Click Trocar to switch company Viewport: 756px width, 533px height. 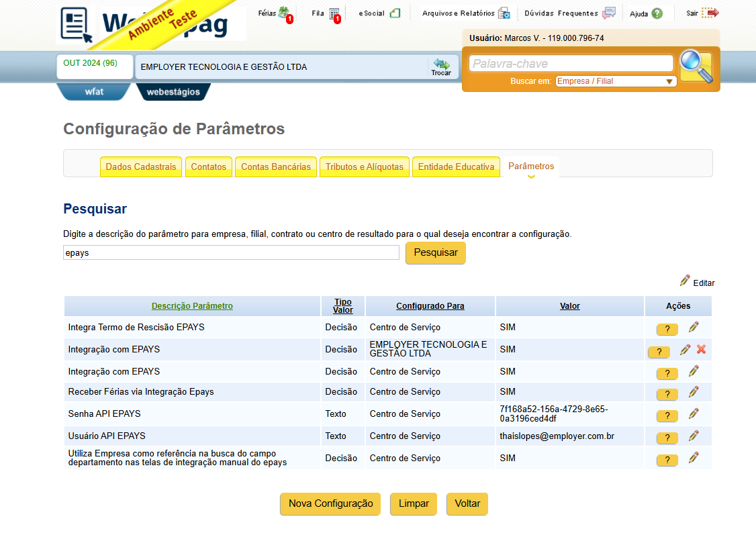coord(441,67)
